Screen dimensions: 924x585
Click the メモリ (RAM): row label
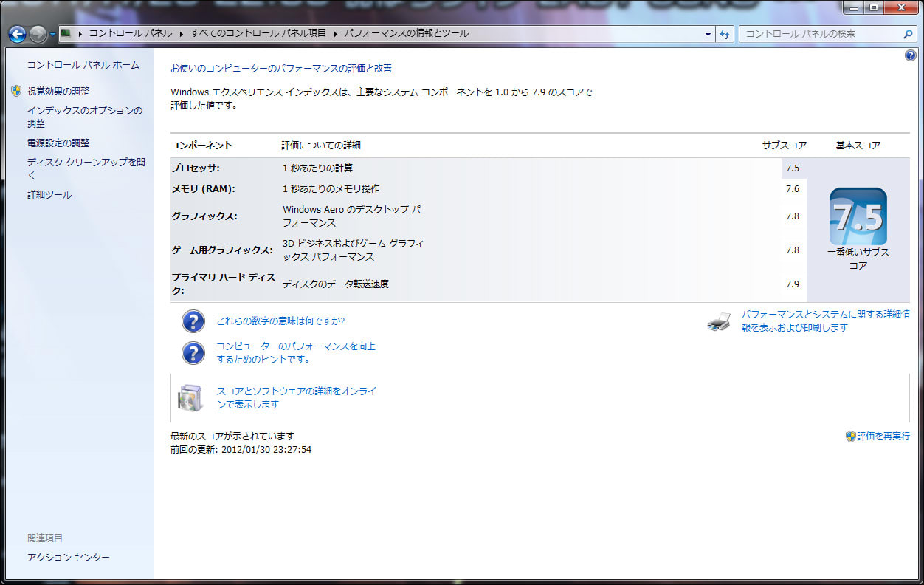[x=203, y=188]
